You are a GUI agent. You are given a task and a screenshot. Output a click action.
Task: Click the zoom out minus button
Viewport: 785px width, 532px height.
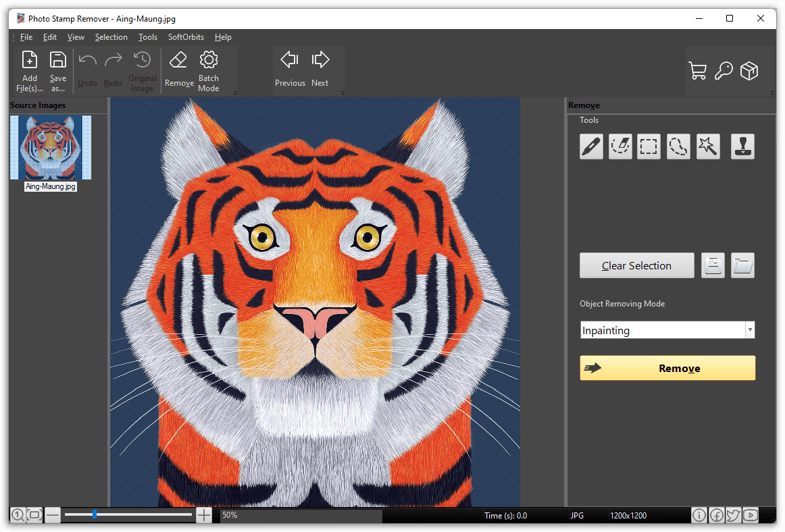[53, 514]
